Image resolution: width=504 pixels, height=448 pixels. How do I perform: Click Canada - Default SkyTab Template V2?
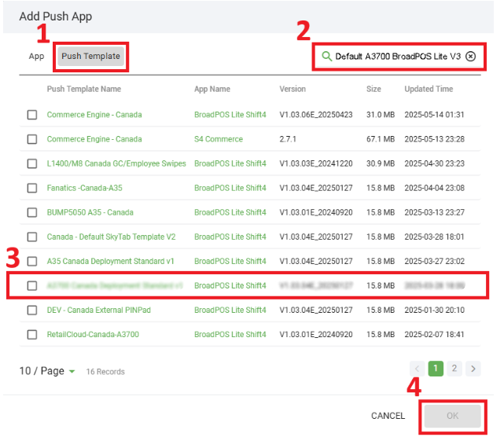click(111, 237)
